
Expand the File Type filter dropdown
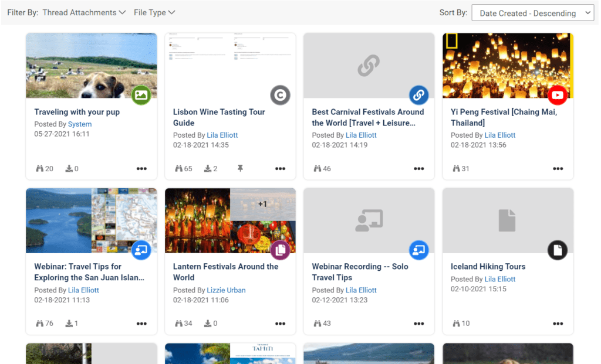154,12
